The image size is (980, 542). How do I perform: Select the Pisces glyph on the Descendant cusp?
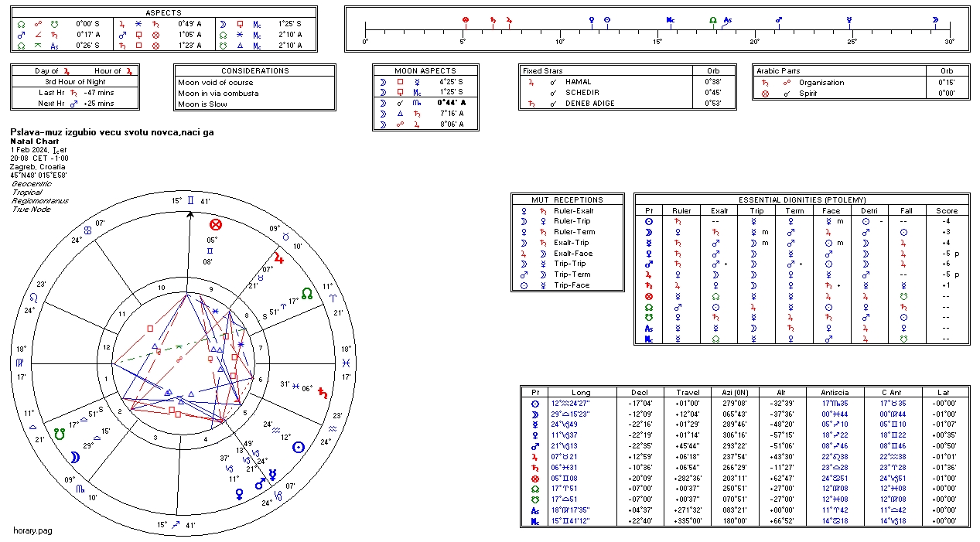pyautogui.click(x=347, y=362)
